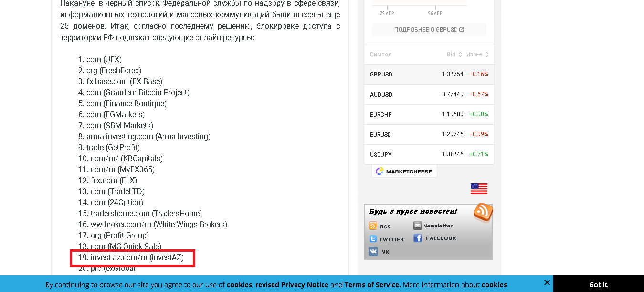Image resolution: width=644 pixels, height=292 pixels.
Task: Sort the table by Bid column
Action: click(454, 54)
